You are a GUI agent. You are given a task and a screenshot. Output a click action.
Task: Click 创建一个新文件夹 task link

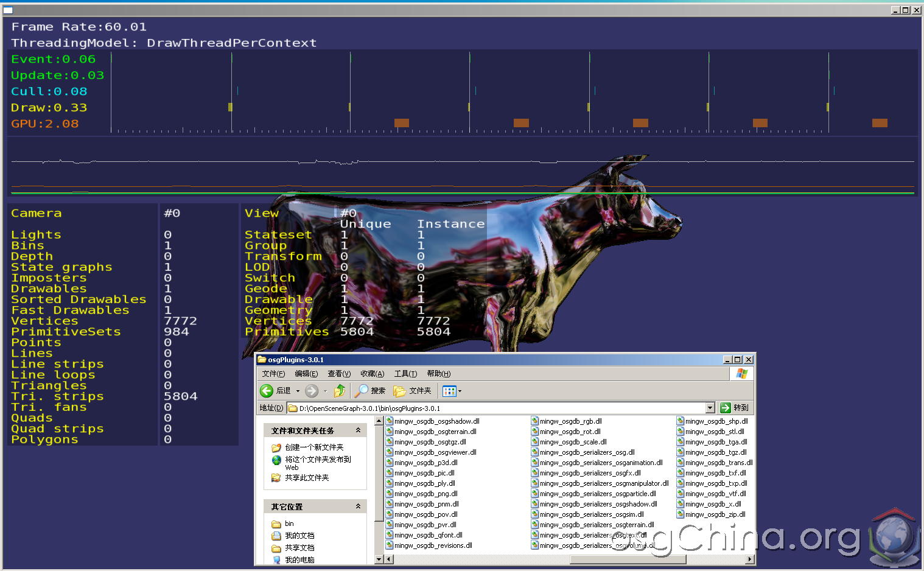tap(314, 447)
